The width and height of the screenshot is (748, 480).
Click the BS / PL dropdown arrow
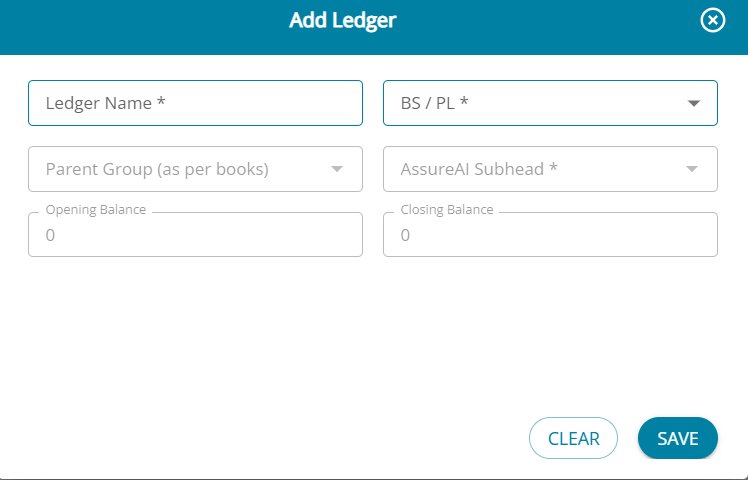point(693,103)
